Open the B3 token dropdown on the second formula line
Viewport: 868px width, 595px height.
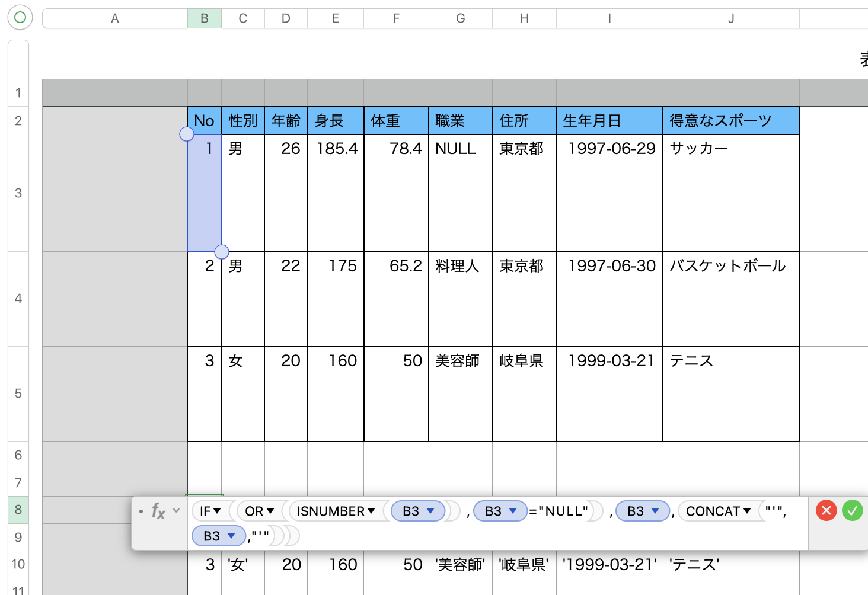tap(218, 535)
